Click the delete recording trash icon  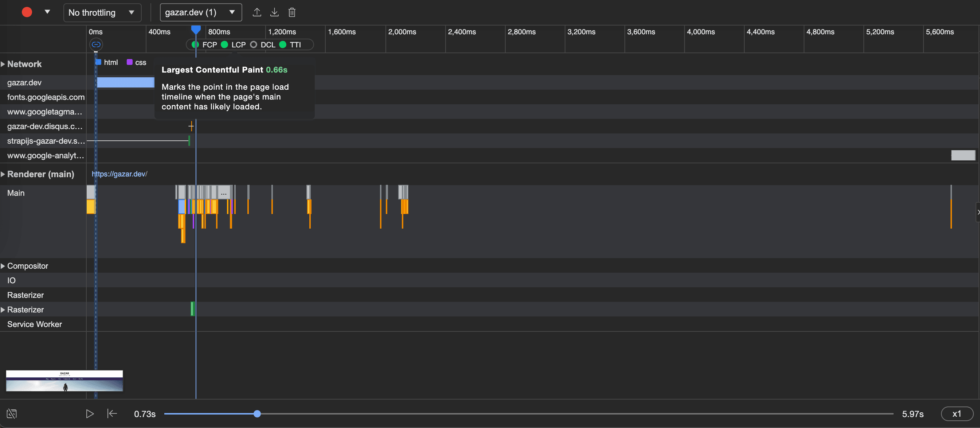click(292, 12)
